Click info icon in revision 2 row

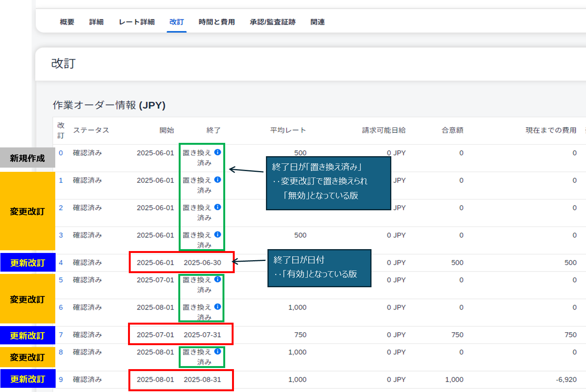218,207
